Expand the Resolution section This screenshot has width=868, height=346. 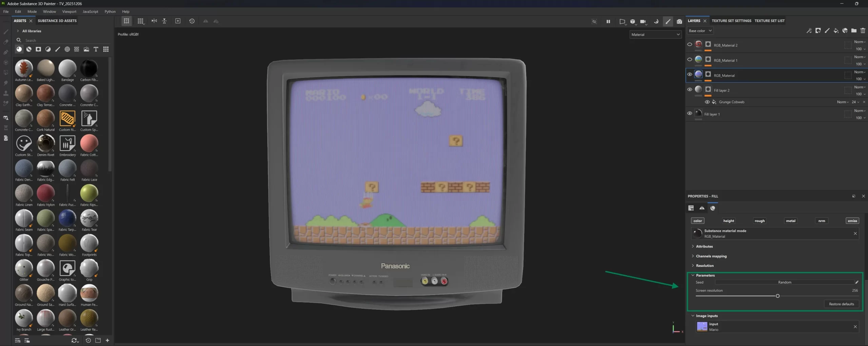(x=705, y=266)
